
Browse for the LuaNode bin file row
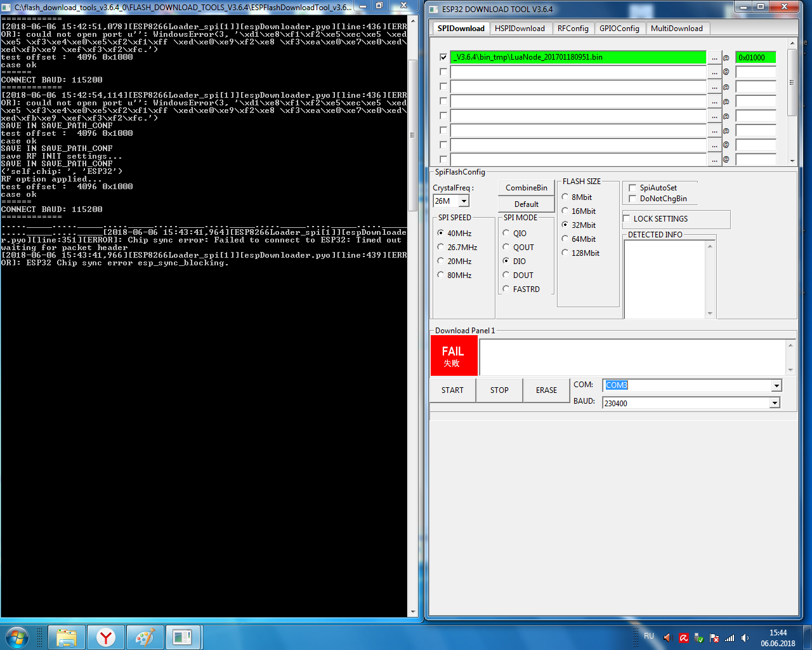[714, 57]
